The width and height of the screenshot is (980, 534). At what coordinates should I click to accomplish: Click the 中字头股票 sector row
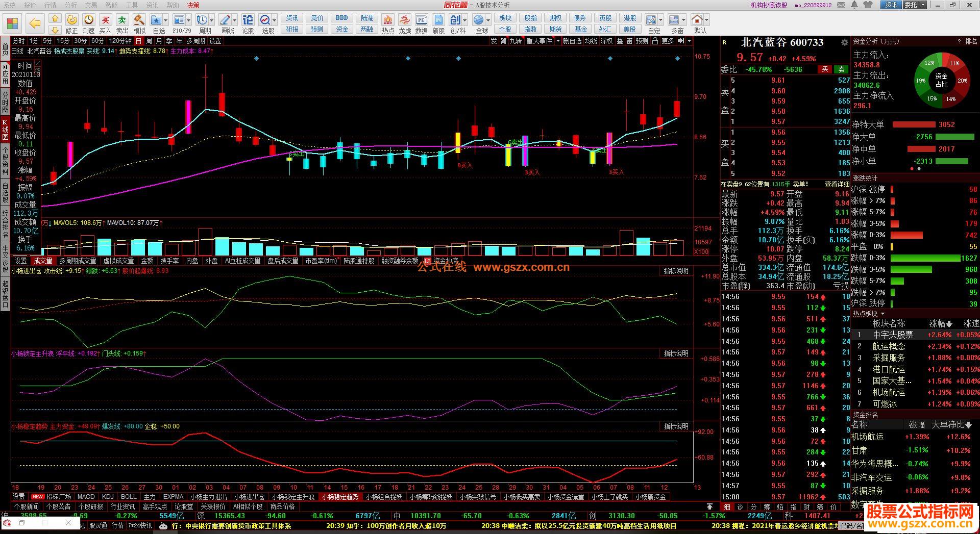915,335
